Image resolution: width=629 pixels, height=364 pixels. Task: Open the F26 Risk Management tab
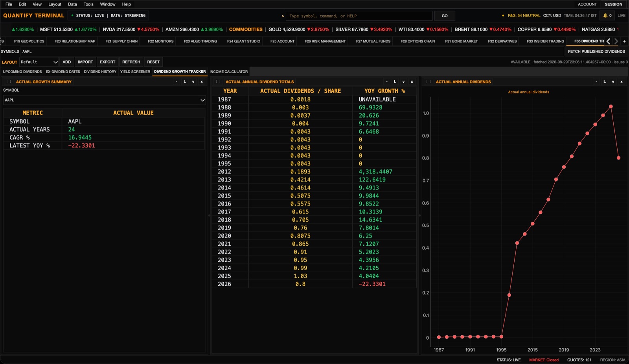tap(325, 41)
